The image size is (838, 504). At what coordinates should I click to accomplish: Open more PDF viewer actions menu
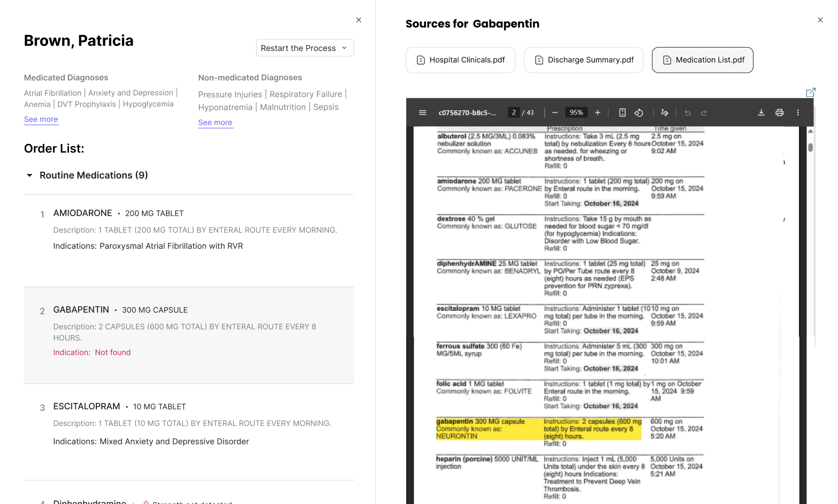(798, 113)
